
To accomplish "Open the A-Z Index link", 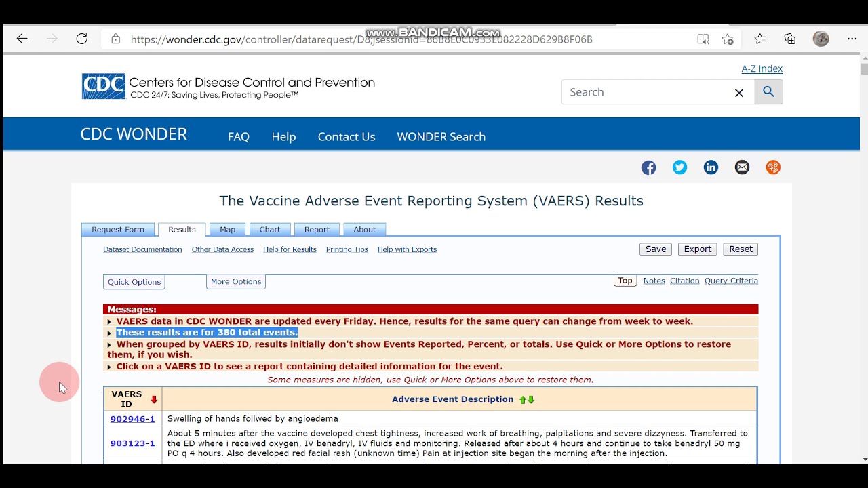I will click(x=762, y=68).
